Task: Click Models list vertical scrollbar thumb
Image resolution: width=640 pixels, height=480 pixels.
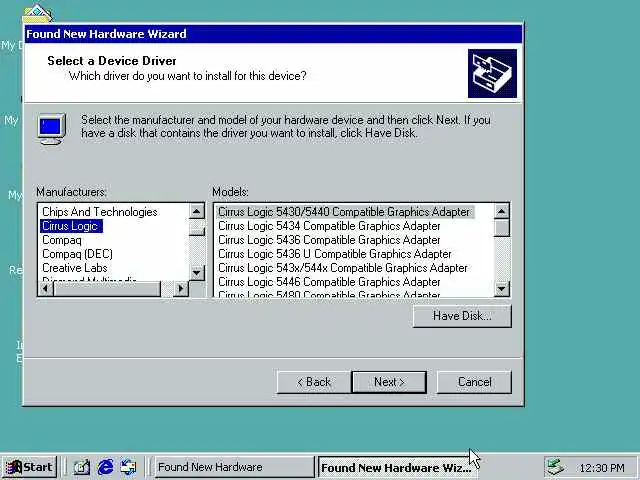Action: point(501,228)
